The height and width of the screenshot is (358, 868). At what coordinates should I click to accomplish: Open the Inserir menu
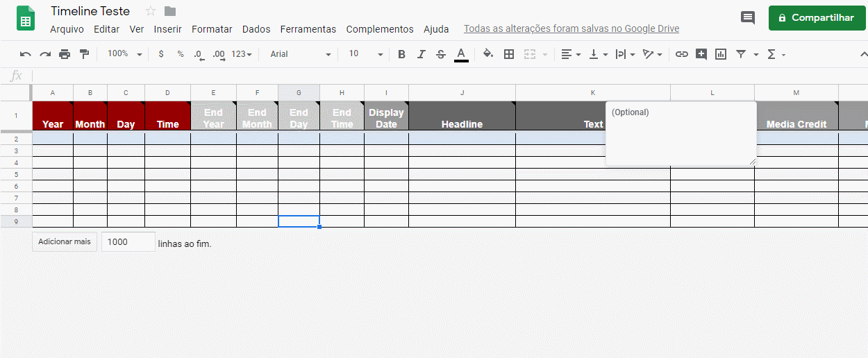pyautogui.click(x=167, y=29)
